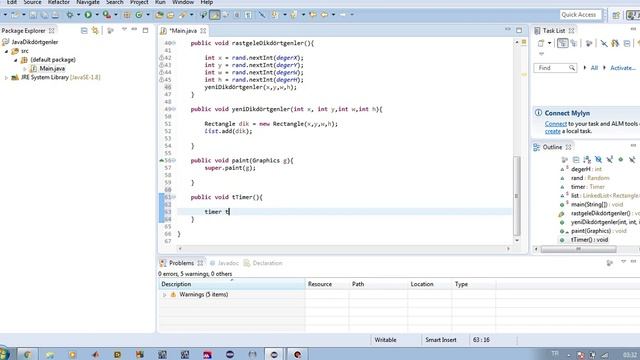Screen dimensions: 640x360
Task: Switch to the Problems tab
Action: (x=181, y=263)
